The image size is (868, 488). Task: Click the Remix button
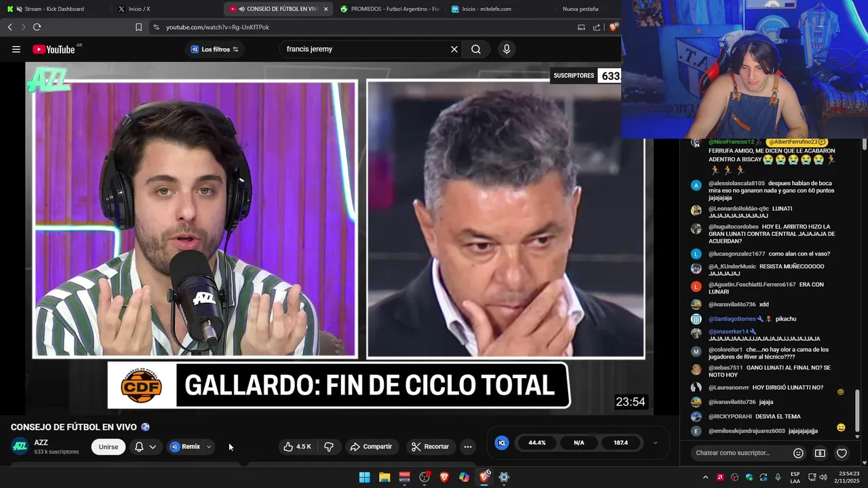(x=186, y=447)
